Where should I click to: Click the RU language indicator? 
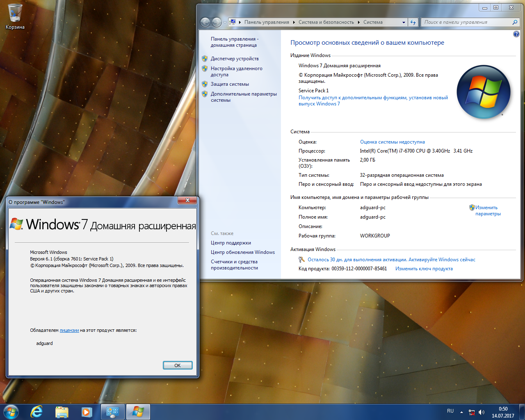(450, 411)
